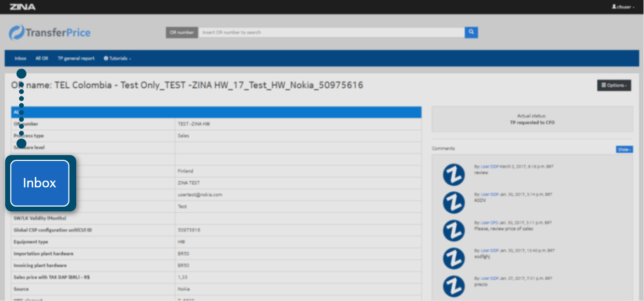Click avatar beside 'Please, review price' comment
644x301 pixels.
pyautogui.click(x=454, y=230)
